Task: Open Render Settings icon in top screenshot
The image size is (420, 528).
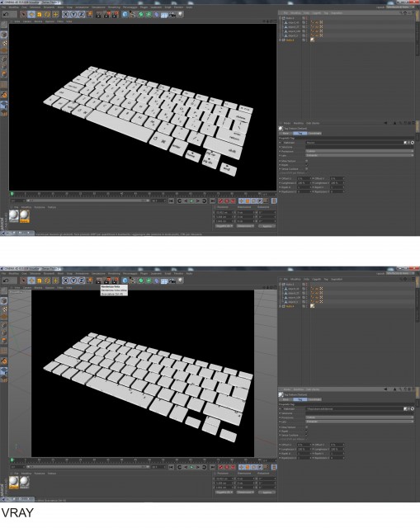Action: pyautogui.click(x=115, y=14)
